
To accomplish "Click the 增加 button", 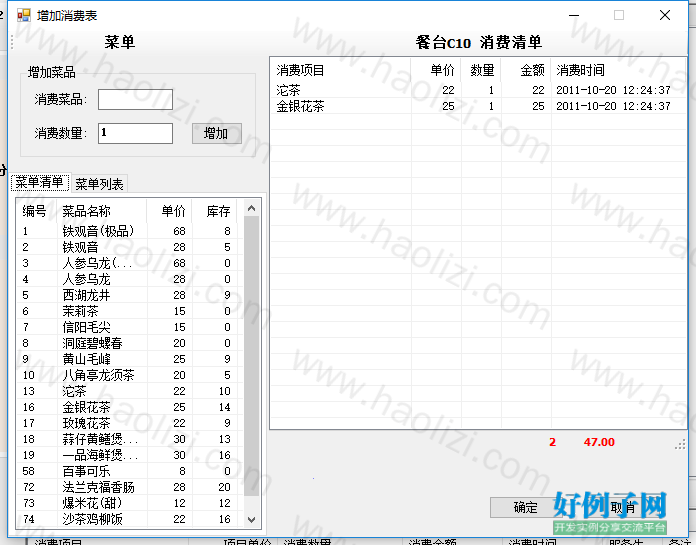I will click(x=217, y=133).
